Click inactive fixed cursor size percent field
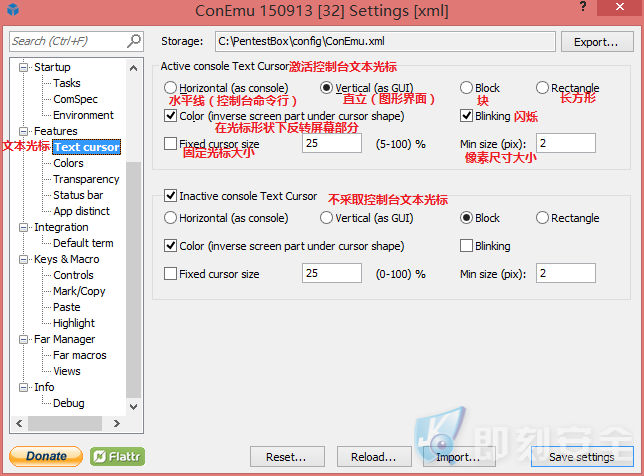644x476 pixels. click(x=332, y=273)
